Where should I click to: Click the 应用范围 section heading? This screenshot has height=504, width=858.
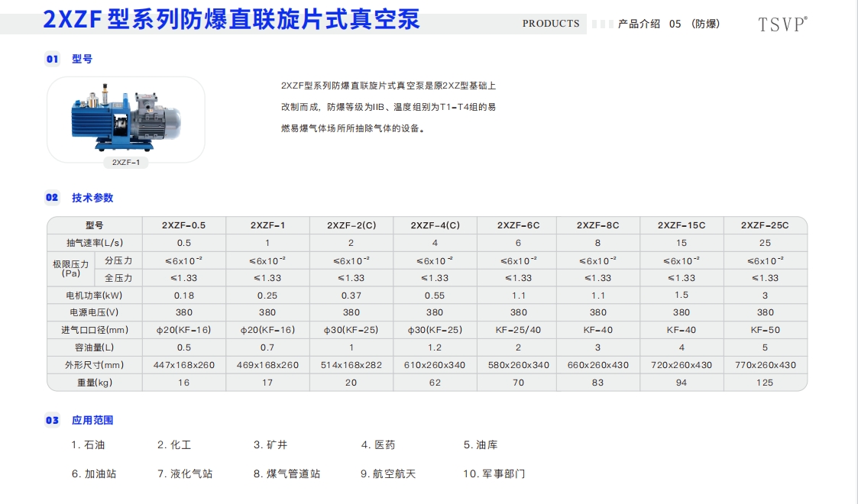(x=92, y=420)
